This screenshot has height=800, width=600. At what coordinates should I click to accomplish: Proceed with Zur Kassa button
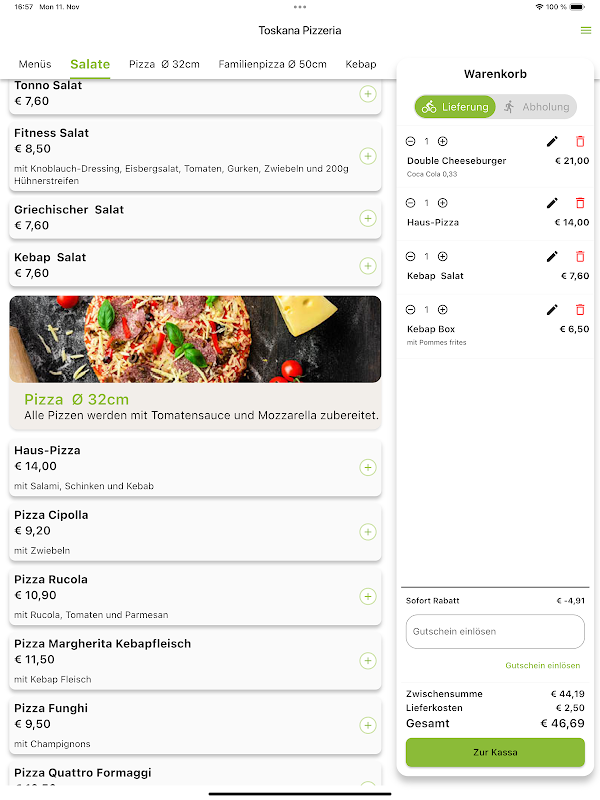pos(495,752)
